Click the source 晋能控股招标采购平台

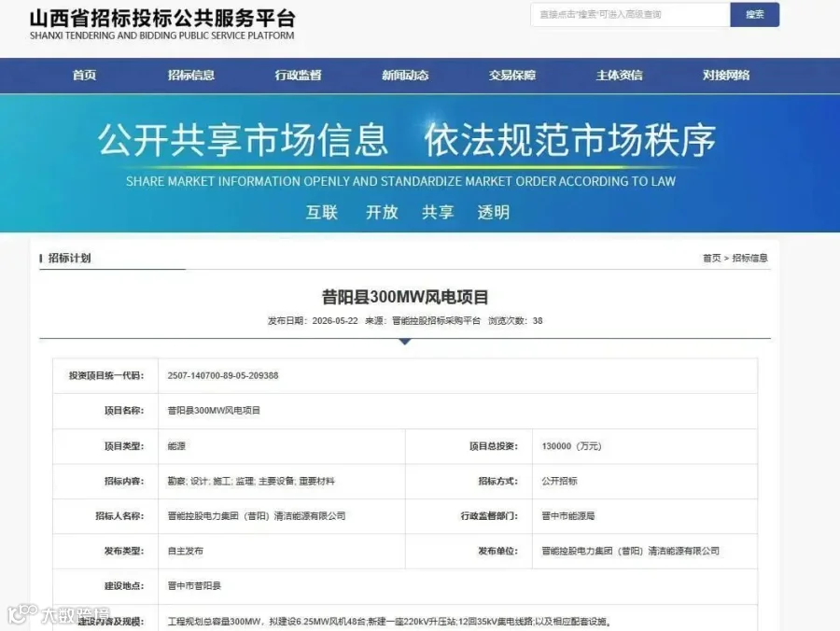[436, 321]
